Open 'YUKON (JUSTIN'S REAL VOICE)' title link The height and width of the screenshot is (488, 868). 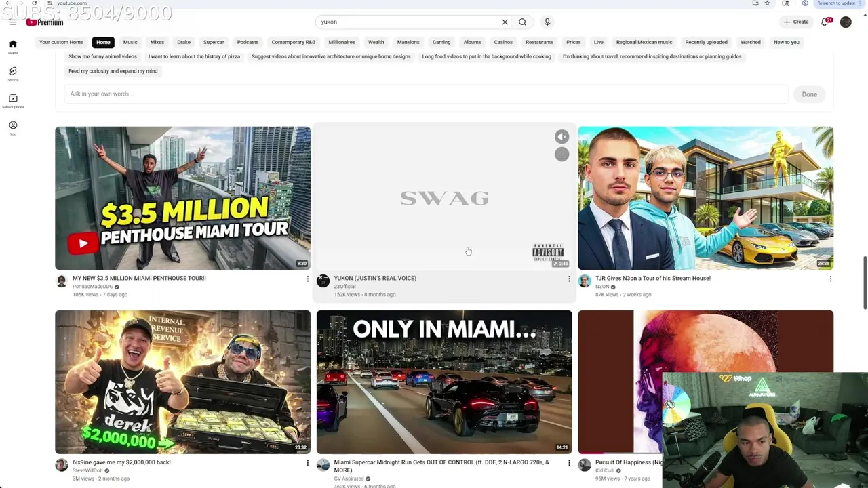pos(375,279)
